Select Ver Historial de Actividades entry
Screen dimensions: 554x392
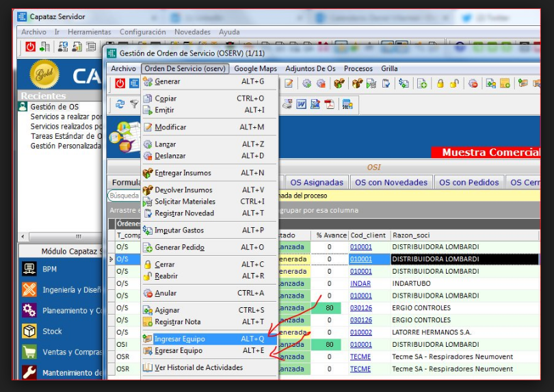coord(209,367)
